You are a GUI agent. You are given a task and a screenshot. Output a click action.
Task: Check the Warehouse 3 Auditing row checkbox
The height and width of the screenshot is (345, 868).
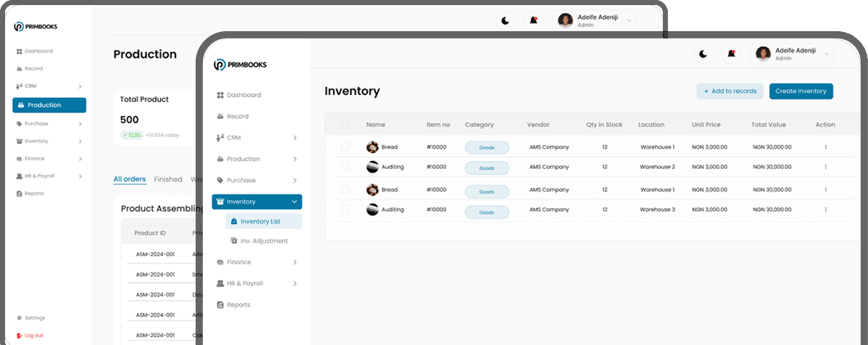coord(346,210)
